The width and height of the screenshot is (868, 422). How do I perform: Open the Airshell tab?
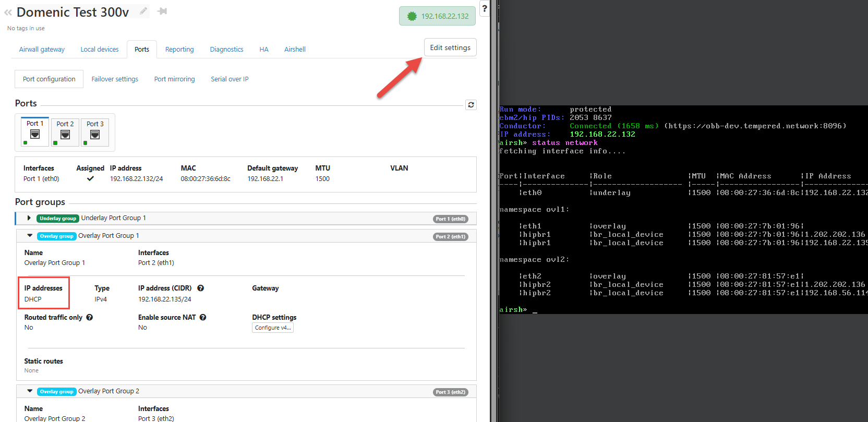(295, 50)
